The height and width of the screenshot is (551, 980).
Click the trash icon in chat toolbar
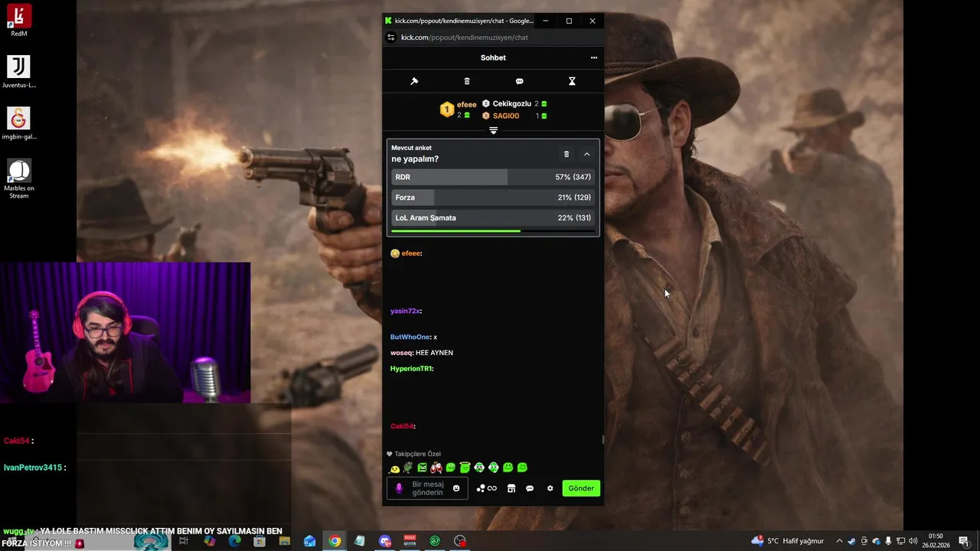(x=467, y=81)
